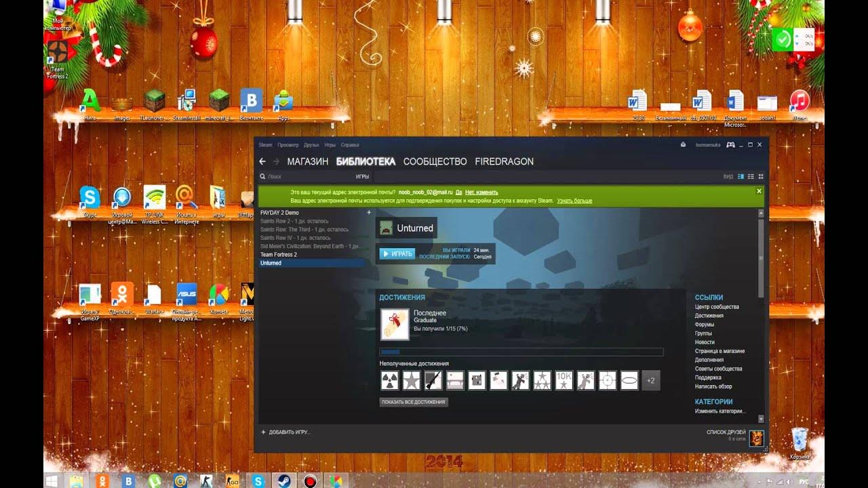The width and height of the screenshot is (868, 488).
Task: Open the FIREDRAGON profile tab
Action: (504, 161)
